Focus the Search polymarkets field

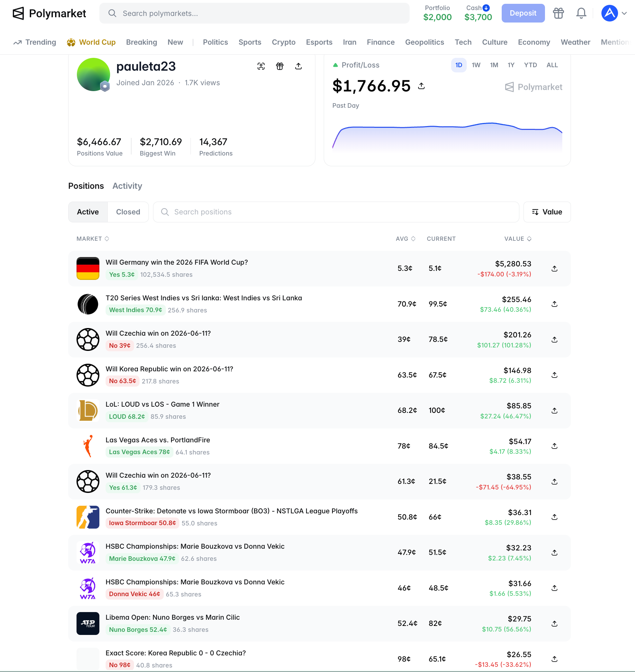pos(254,13)
